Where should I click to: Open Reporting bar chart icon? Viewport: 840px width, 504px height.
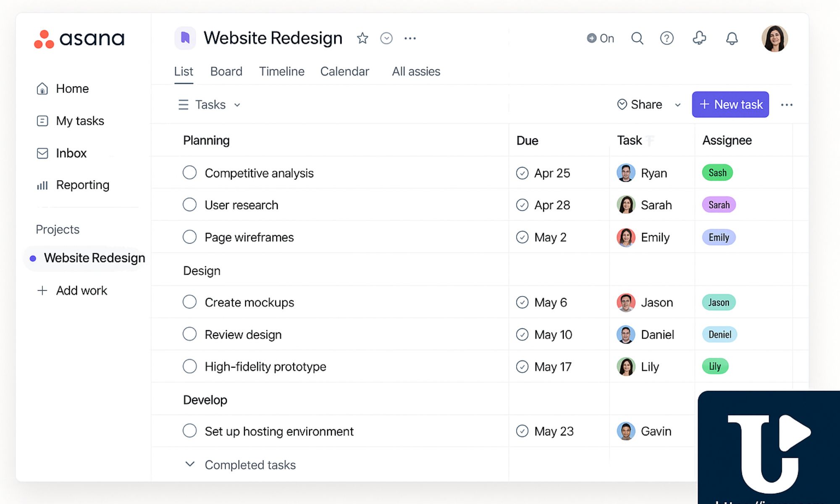[42, 185]
